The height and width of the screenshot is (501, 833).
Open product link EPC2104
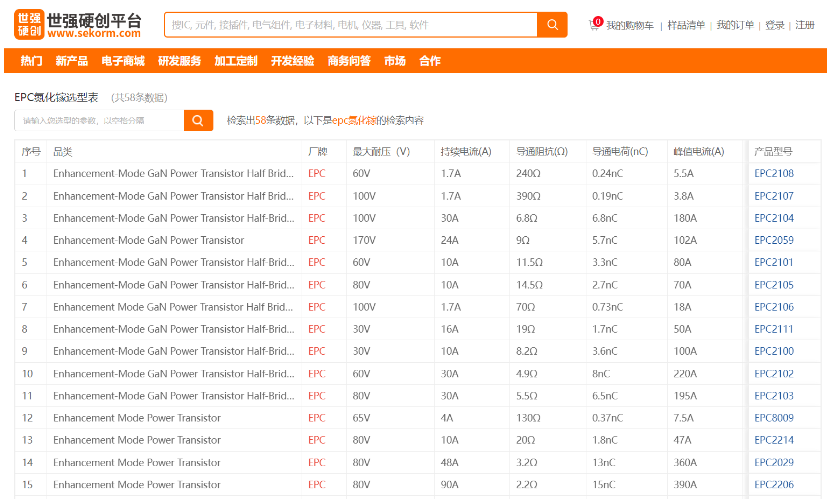pyautogui.click(x=774, y=218)
